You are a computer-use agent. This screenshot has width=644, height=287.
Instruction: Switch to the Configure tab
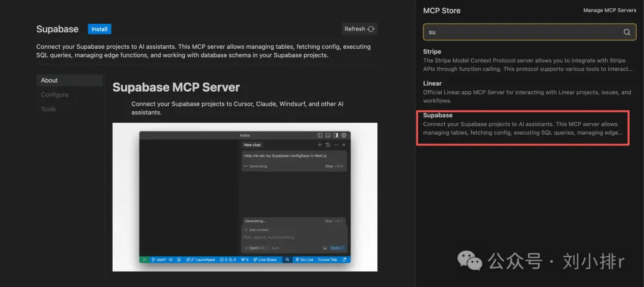(x=55, y=95)
